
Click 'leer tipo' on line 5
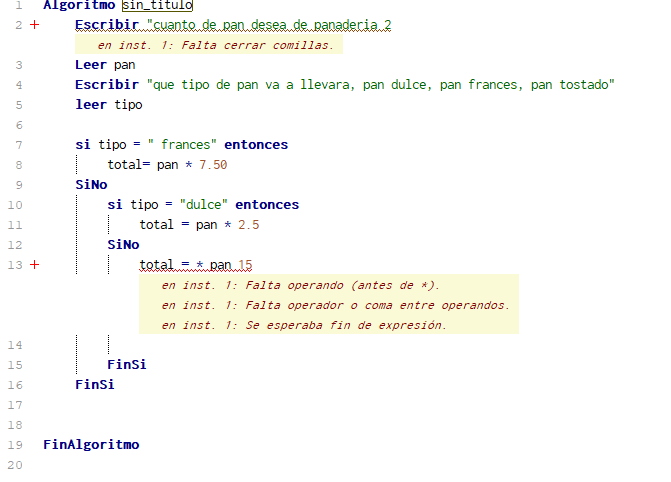click(109, 105)
